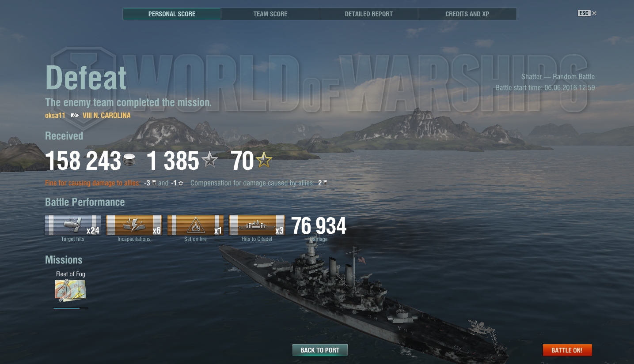Click the battleship class icon by N. Carolina
The height and width of the screenshot is (364, 634).
tap(75, 116)
